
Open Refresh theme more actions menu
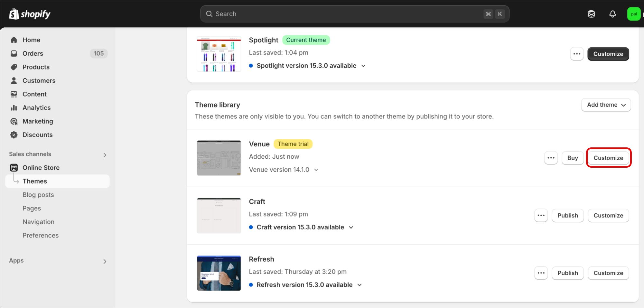pyautogui.click(x=541, y=273)
